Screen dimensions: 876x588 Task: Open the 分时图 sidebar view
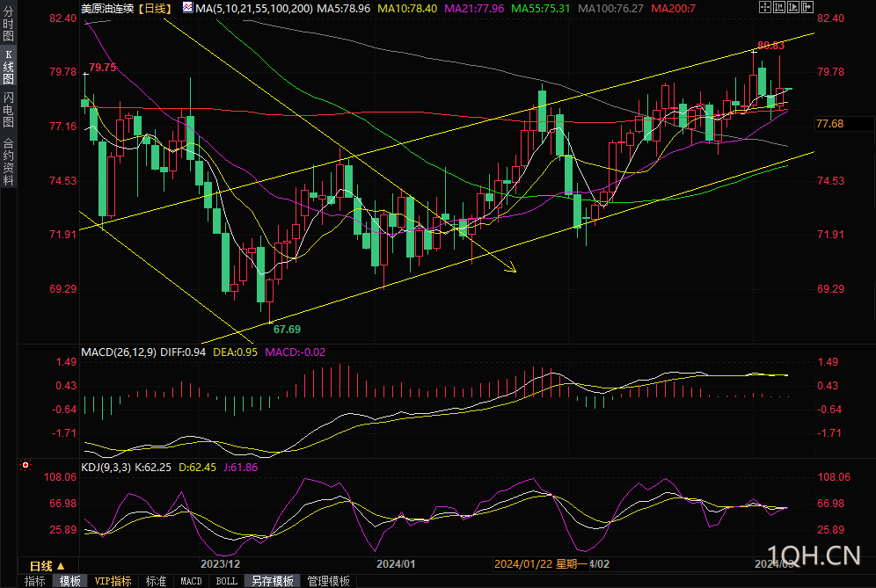pyautogui.click(x=8, y=23)
